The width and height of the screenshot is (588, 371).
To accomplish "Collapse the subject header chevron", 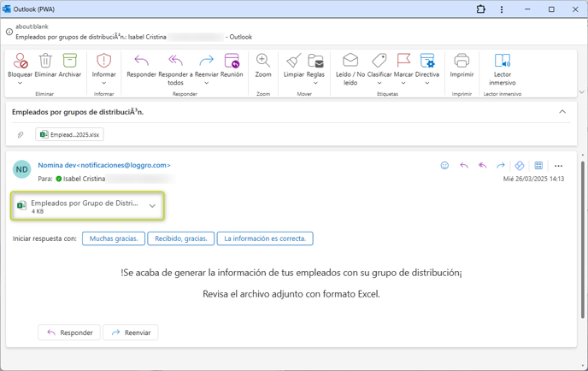I will click(x=562, y=111).
